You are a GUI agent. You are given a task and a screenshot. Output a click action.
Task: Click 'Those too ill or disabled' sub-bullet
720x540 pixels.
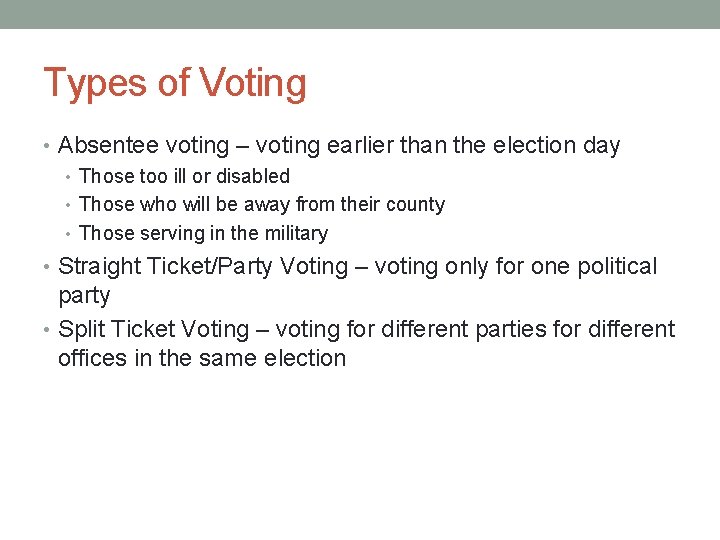[x=184, y=176]
